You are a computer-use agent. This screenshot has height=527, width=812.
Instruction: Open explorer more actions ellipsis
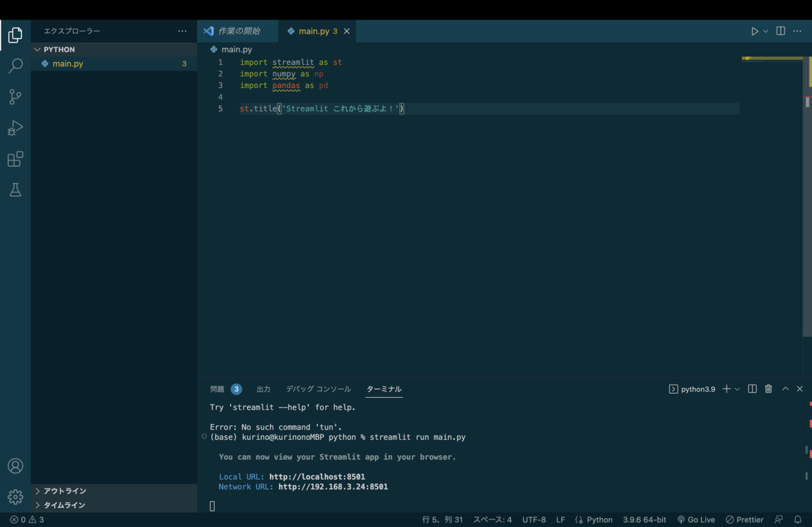click(182, 31)
